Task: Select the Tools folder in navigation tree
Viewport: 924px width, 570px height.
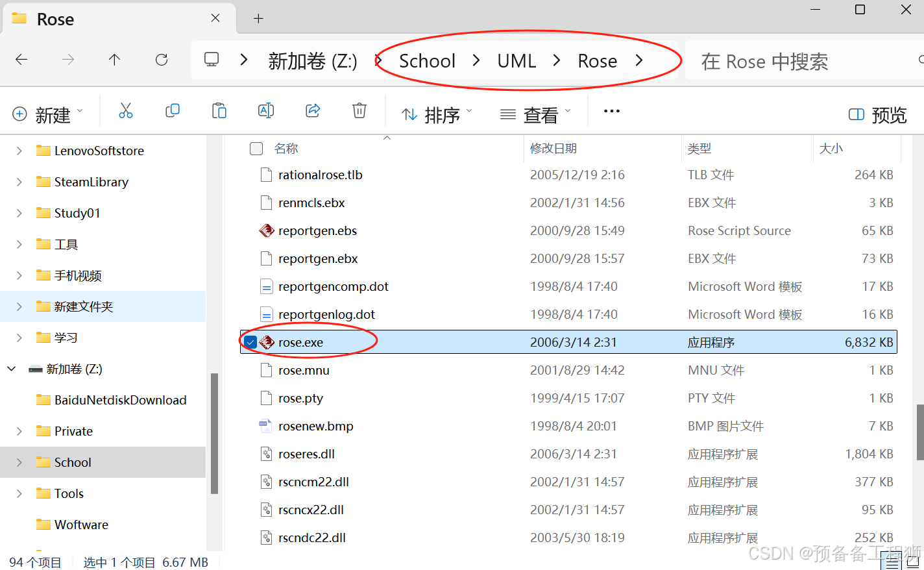Action: pyautogui.click(x=103, y=493)
